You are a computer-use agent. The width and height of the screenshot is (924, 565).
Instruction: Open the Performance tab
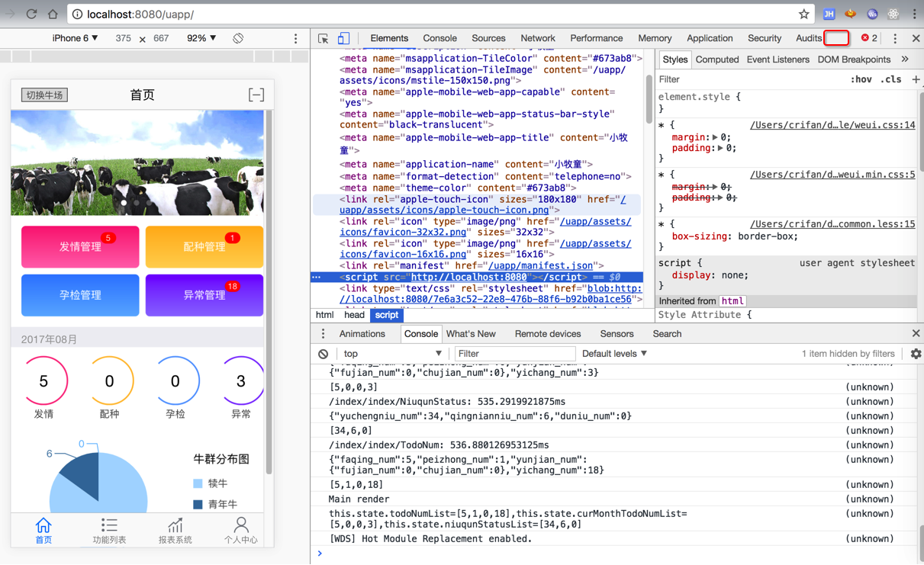(x=597, y=38)
